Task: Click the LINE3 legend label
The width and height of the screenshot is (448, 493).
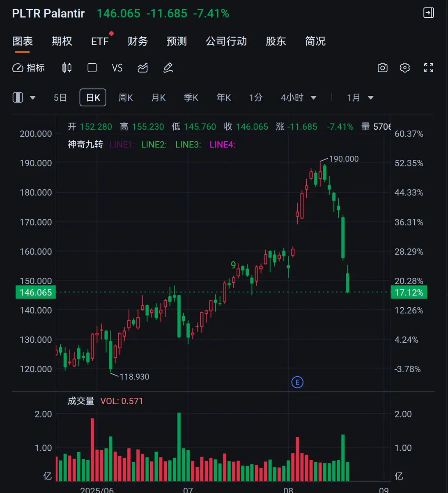Action: pos(188,145)
